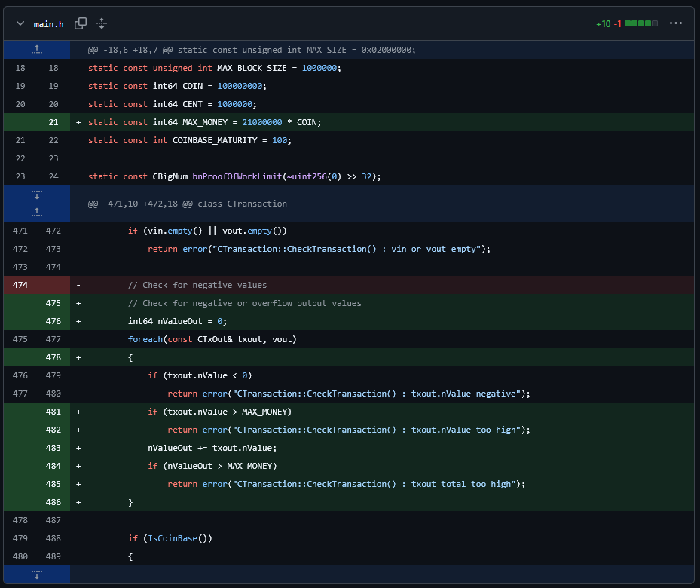Expand up arrow beside CTransaction hunk header
The width and height of the screenshot is (700, 588).
36,212
